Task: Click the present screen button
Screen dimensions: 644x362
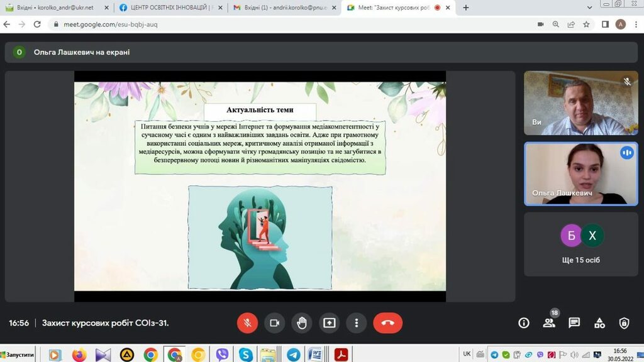Action: coord(330,323)
